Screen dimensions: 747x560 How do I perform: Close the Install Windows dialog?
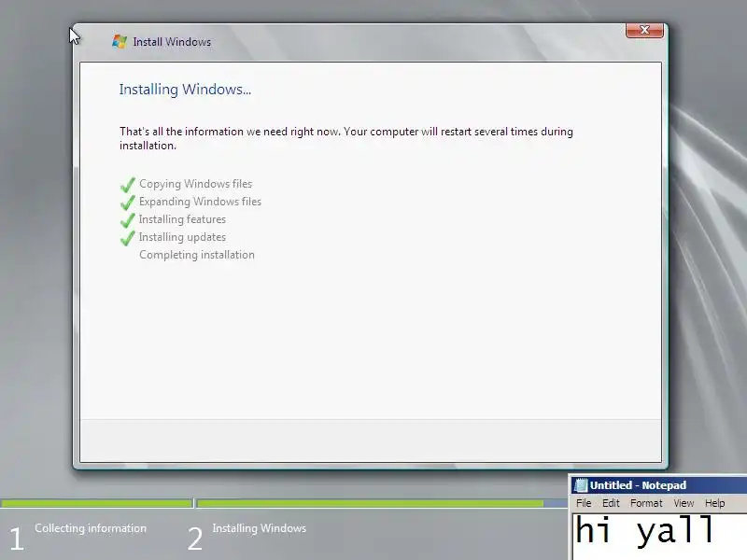tap(644, 30)
